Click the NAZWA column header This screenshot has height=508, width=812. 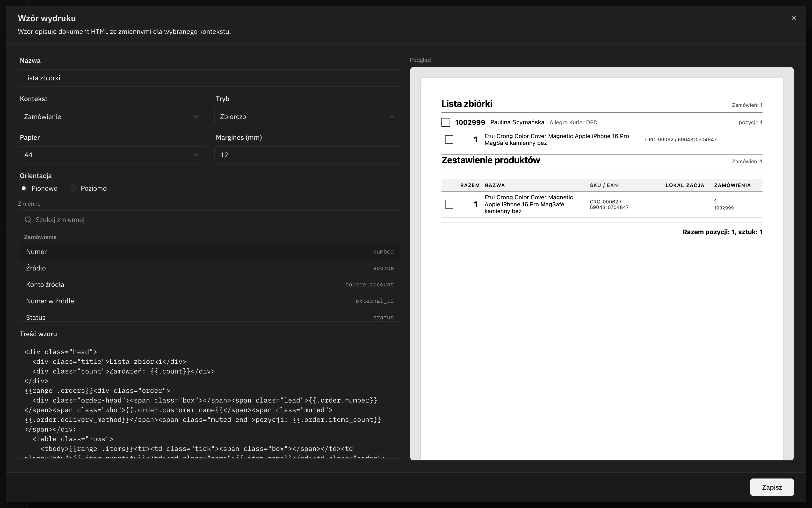(495, 186)
